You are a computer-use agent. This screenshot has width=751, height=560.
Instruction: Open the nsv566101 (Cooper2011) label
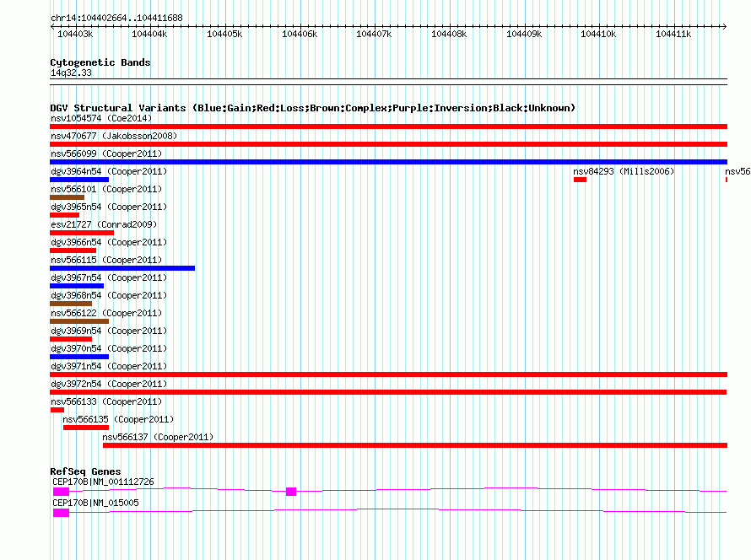pos(106,189)
